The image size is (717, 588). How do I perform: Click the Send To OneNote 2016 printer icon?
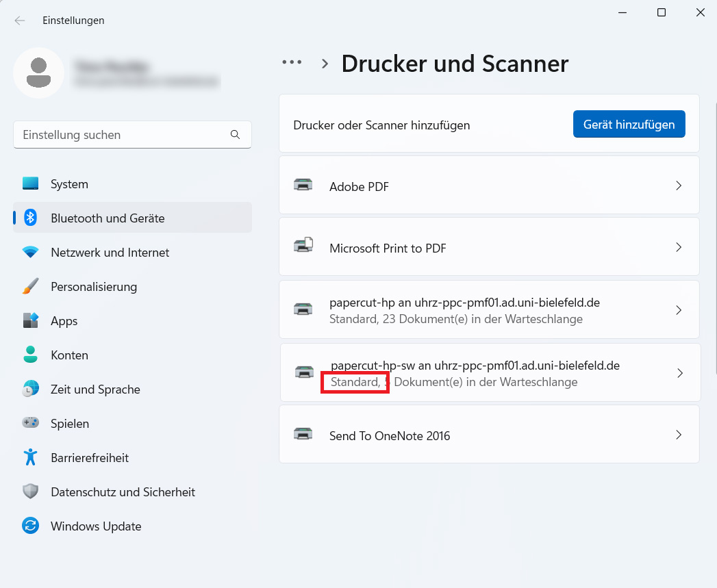click(303, 433)
